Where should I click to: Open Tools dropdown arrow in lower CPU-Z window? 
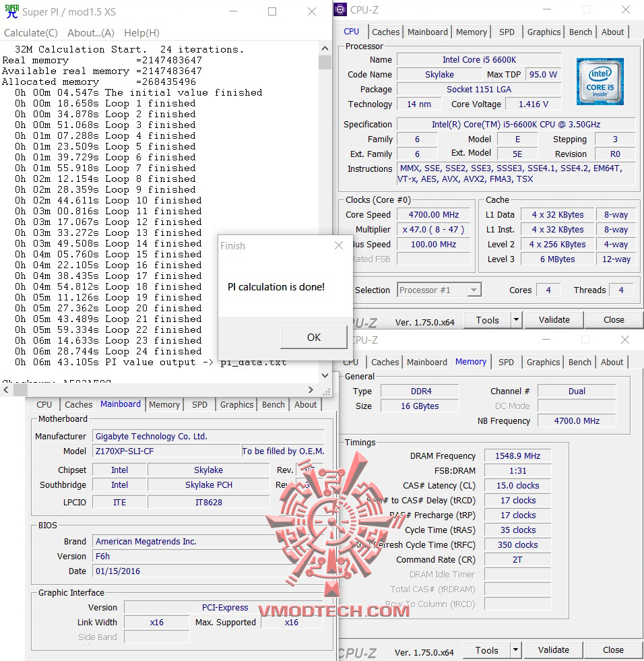[515, 650]
